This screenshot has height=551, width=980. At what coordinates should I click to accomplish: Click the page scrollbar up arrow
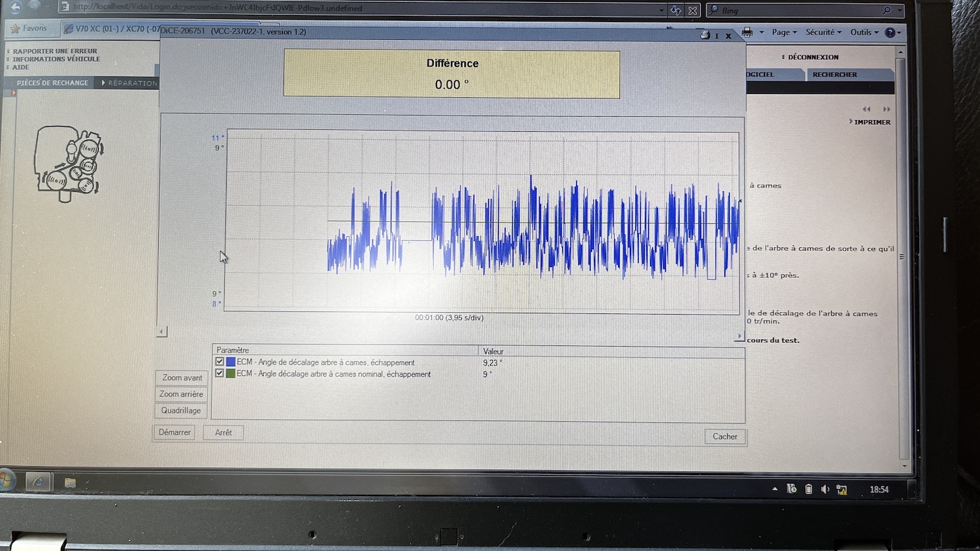click(901, 52)
